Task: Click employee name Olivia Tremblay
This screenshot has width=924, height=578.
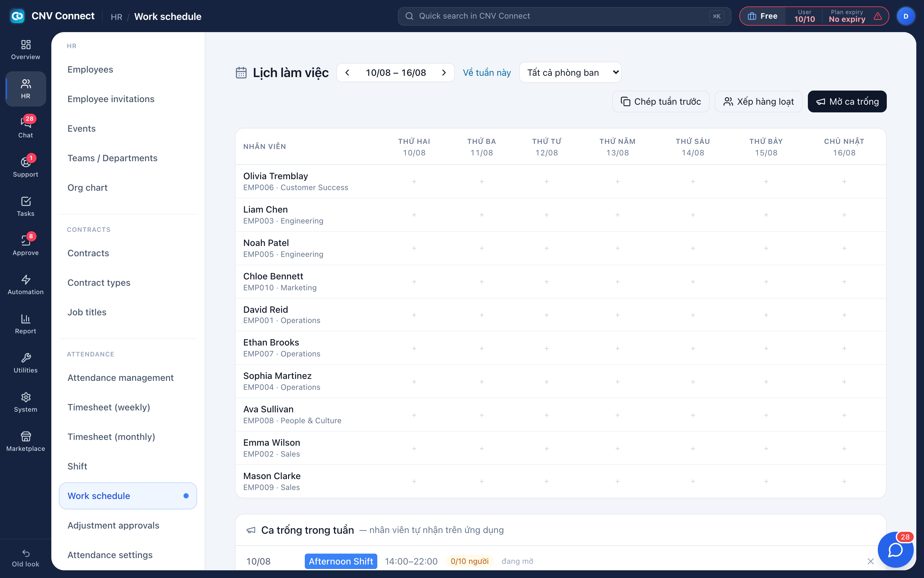Action: pos(276,176)
